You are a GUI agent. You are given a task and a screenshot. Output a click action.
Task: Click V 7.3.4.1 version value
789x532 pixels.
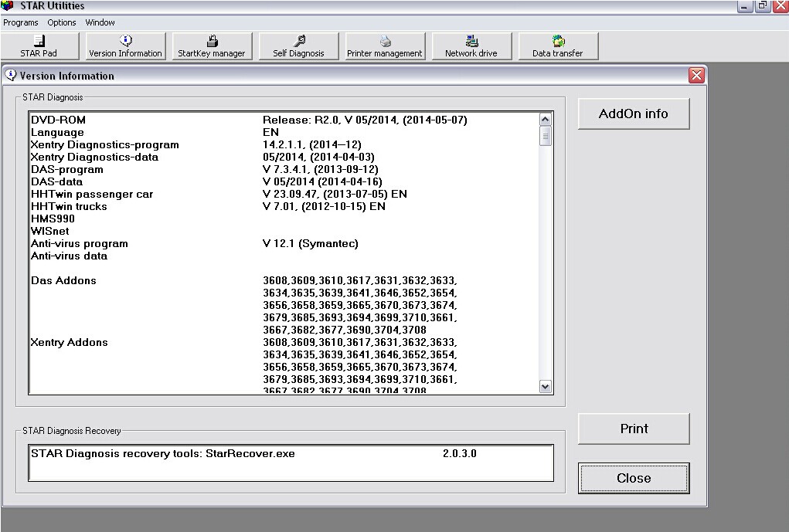(x=321, y=169)
